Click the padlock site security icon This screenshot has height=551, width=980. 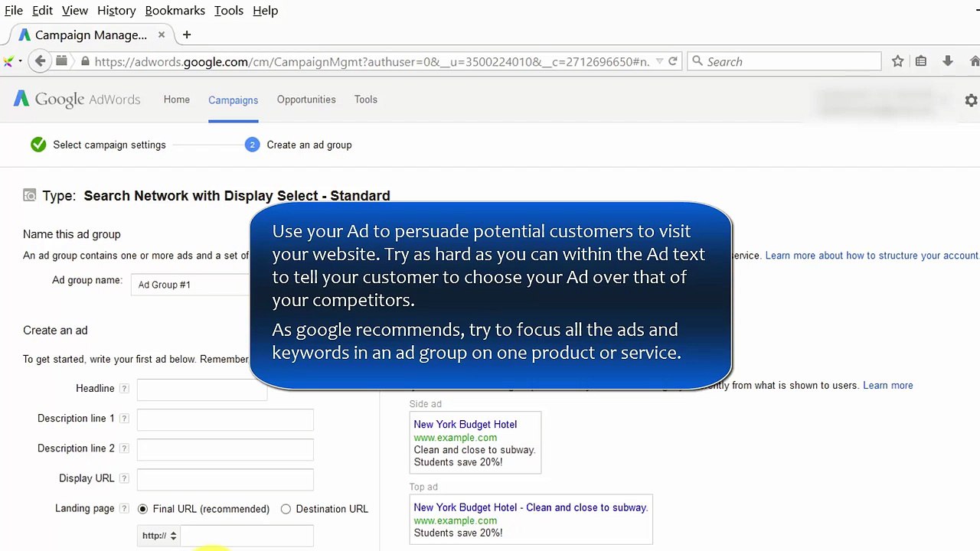tap(84, 61)
